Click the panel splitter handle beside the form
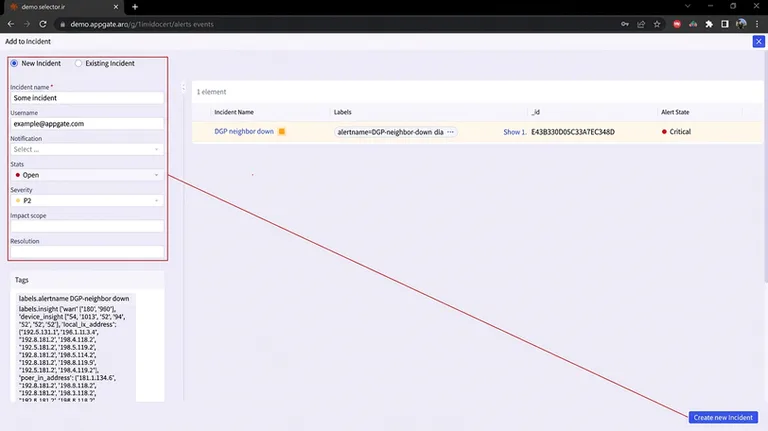Viewport: 768px width, 431px height. coord(184,87)
